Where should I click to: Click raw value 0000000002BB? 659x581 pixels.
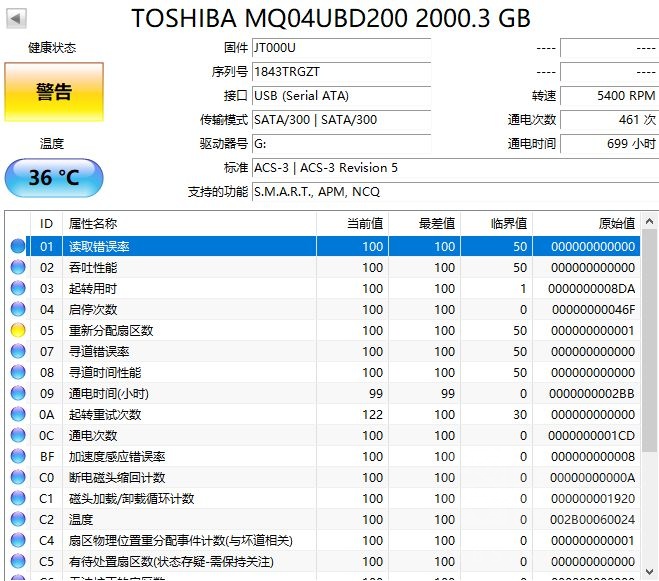[x=592, y=394]
